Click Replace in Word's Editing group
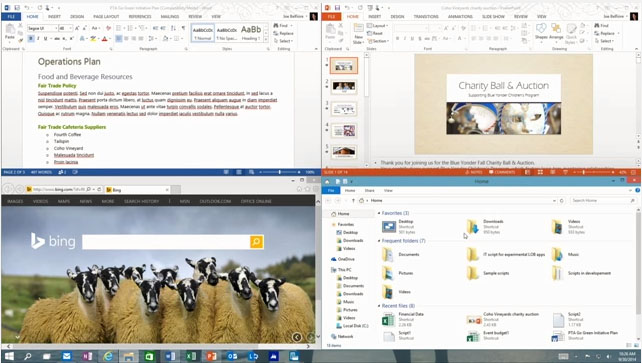Screen dimensions: 642x363 [x=283, y=33]
